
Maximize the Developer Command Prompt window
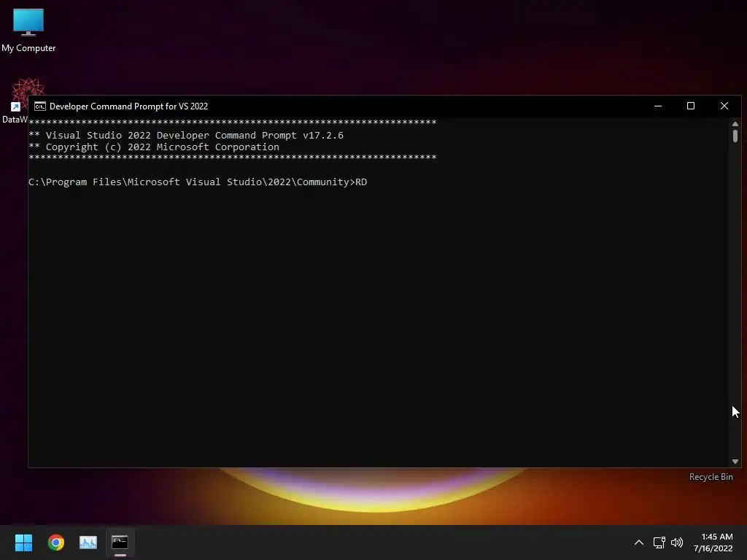pos(691,106)
